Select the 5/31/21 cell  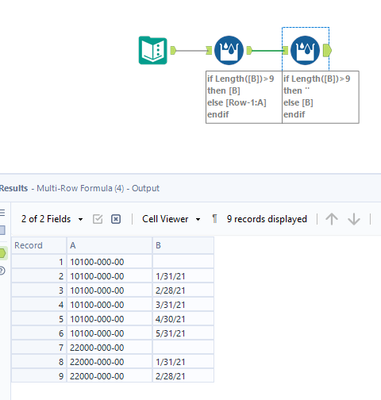[183, 334]
